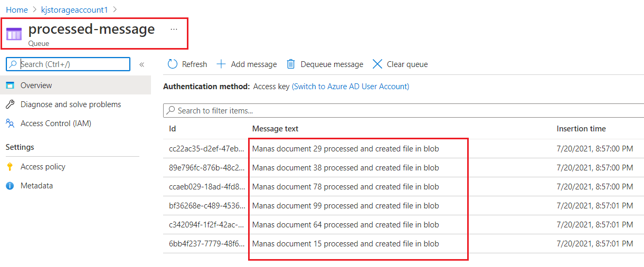Select the message with Id ccaeb029-18ad-4fd8
Screen dimensions: 644x267
click(x=206, y=187)
